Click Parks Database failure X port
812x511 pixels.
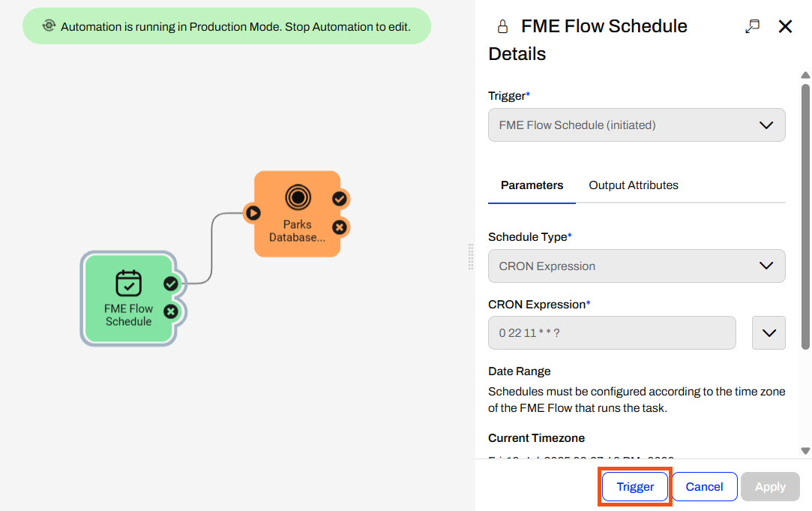point(340,227)
